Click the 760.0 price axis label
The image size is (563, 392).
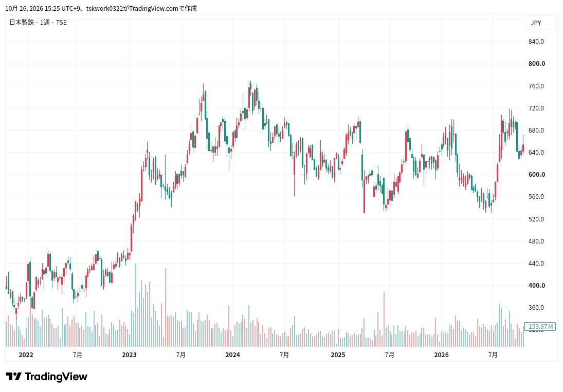pos(536,86)
